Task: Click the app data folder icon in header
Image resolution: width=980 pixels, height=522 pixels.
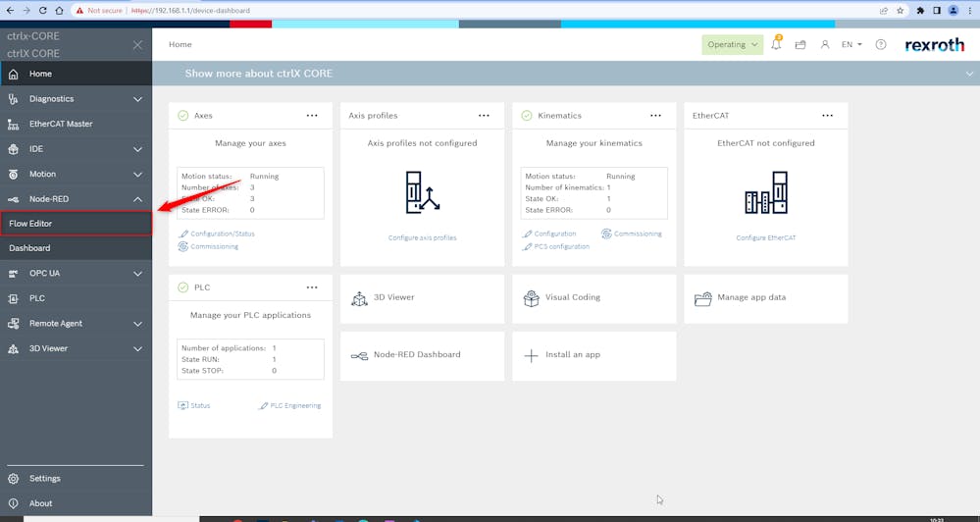Action: (800, 45)
